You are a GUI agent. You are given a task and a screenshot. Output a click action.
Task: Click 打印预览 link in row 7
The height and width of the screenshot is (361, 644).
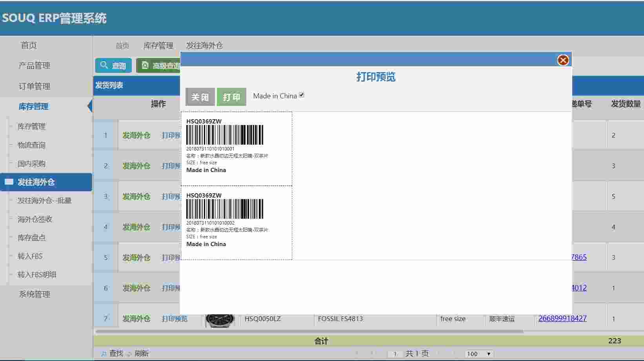click(x=175, y=319)
